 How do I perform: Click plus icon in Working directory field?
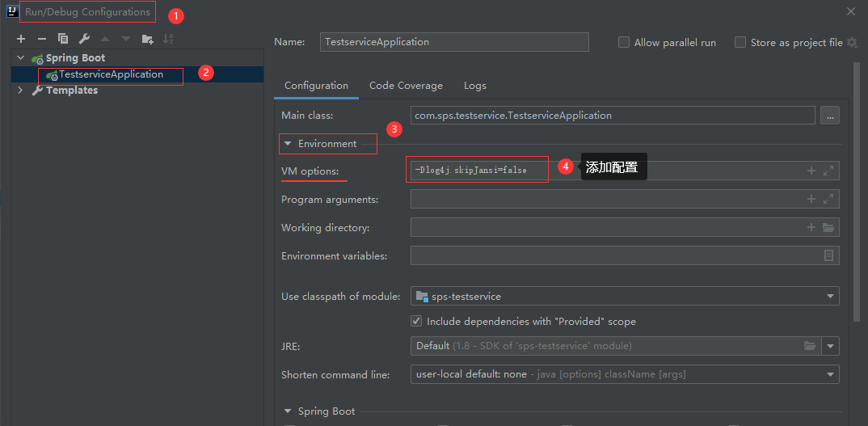coord(811,227)
